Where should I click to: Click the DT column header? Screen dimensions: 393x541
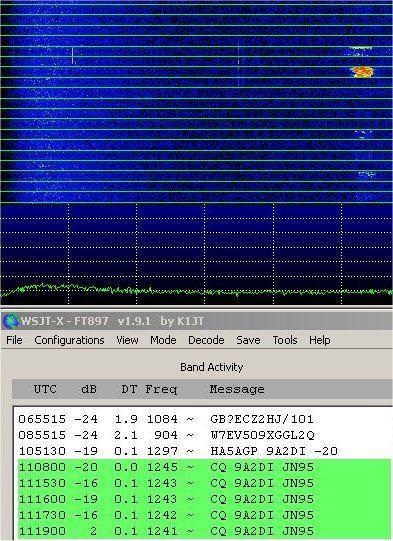129,389
